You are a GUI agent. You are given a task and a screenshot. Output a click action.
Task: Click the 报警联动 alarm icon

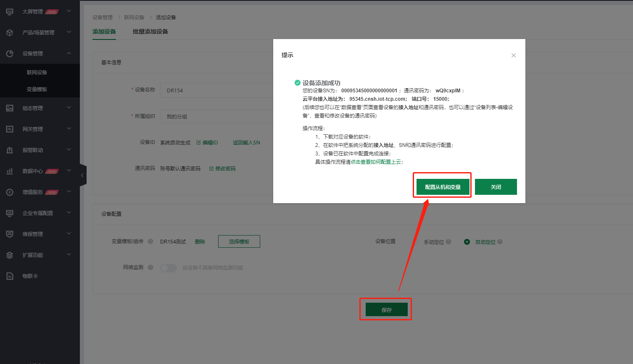pos(10,150)
